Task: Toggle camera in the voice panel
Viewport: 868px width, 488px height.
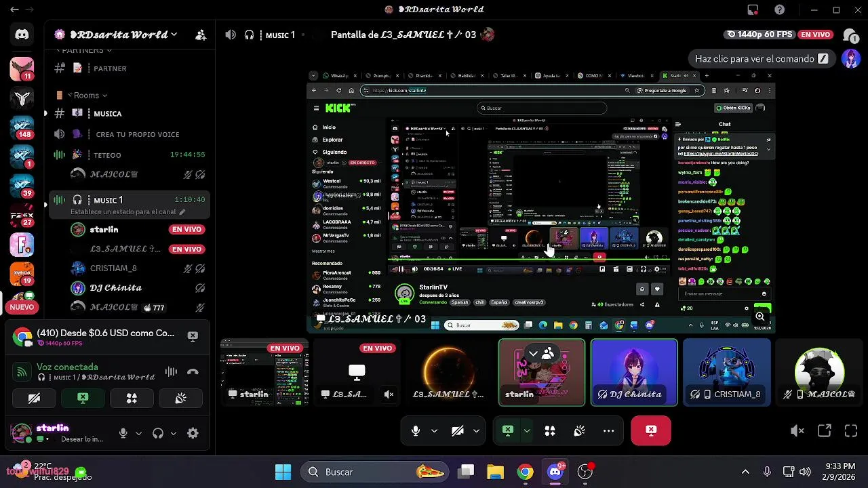Action: 34,399
